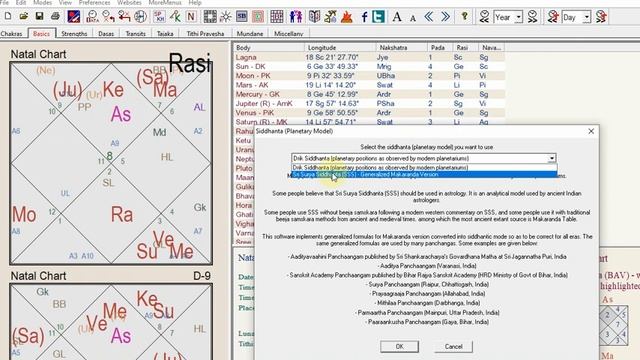
Task: Open the birth Data clock icon
Action: pos(92,16)
